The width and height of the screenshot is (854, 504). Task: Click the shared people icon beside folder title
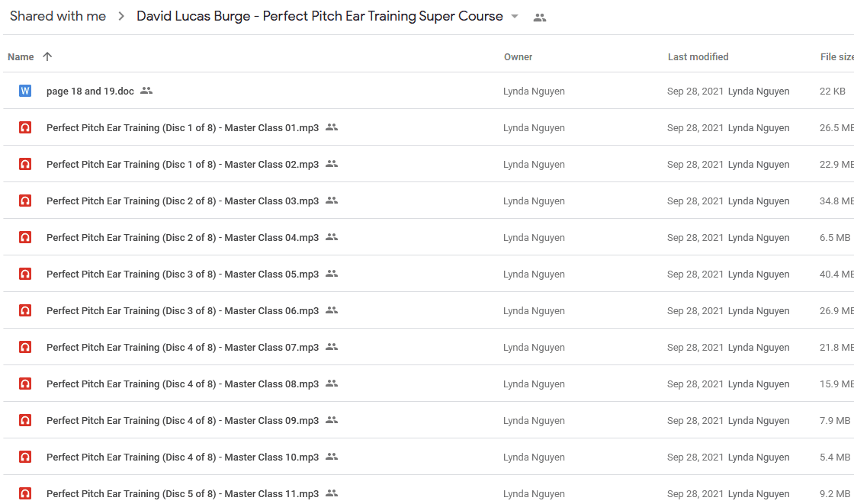pos(540,18)
